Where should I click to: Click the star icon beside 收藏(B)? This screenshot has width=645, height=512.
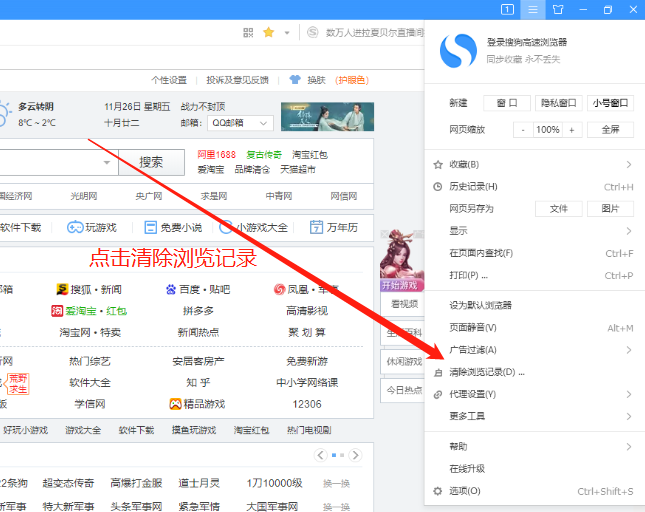[438, 164]
